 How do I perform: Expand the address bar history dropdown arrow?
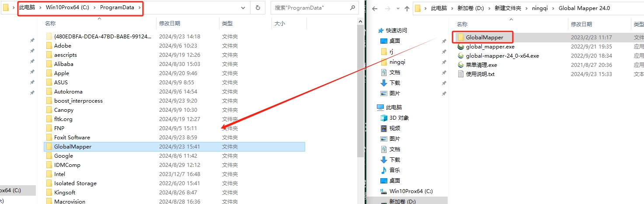(243, 7)
